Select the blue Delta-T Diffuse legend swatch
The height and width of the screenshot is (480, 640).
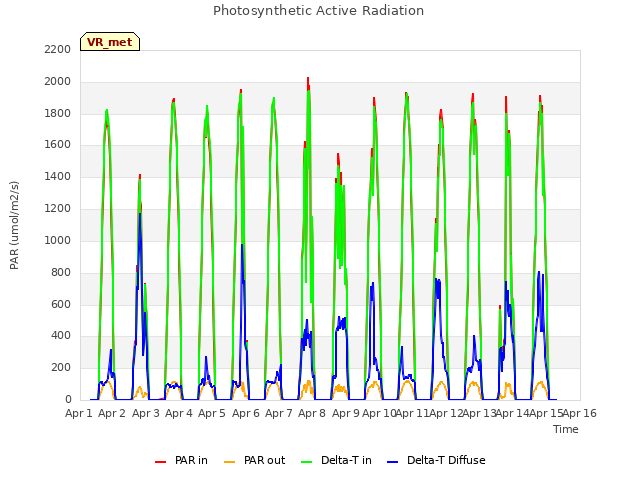(392, 462)
